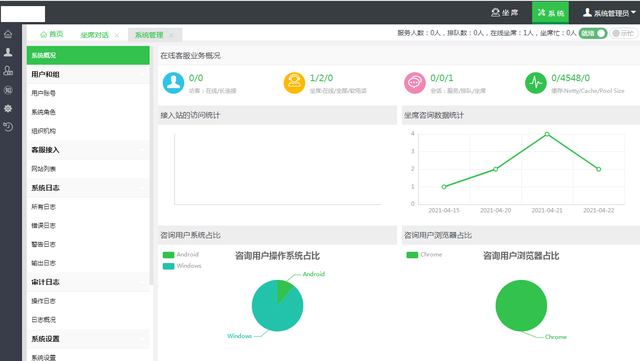The width and height of the screenshot is (640, 361).
Task: Open 组织机构 in the side menu
Action: click(88, 131)
